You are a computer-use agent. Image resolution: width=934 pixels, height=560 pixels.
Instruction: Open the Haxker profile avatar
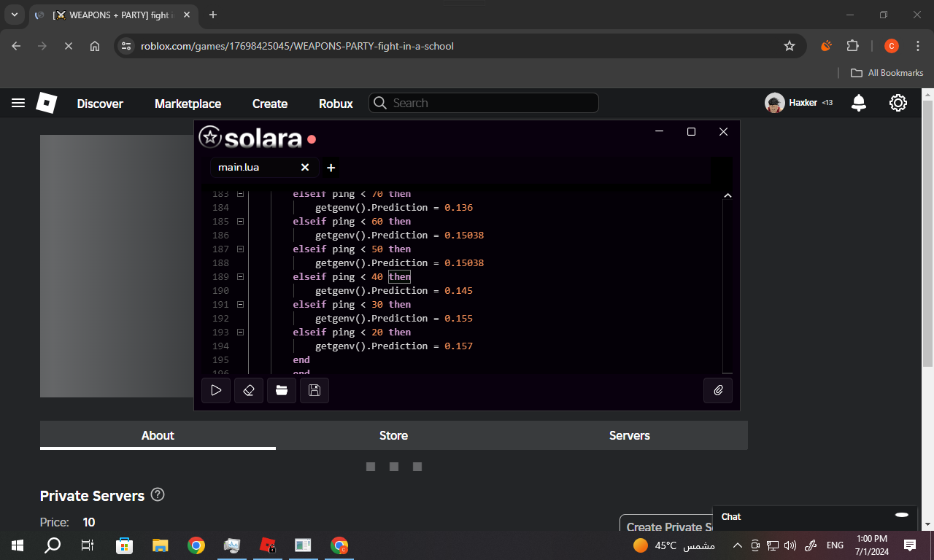[775, 103]
